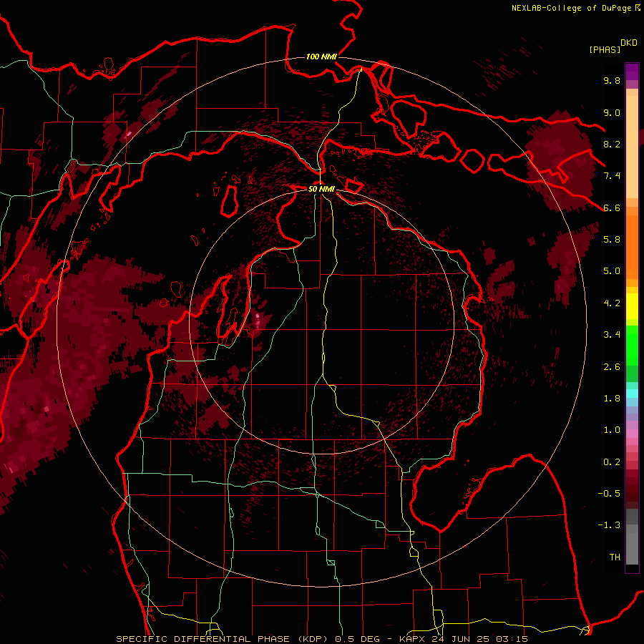Click the 4.2 legend value
The image size is (644, 644).
(x=612, y=303)
